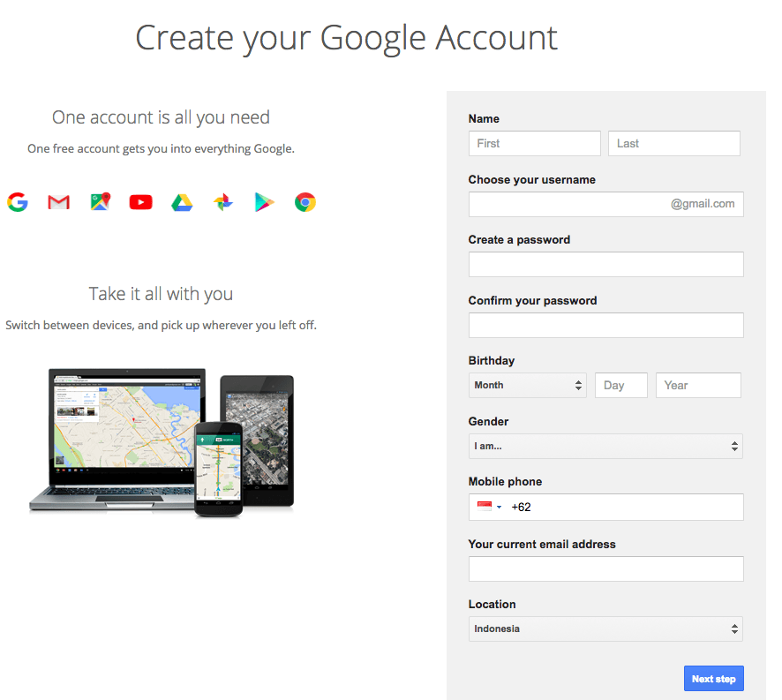
Task: Open the Gender 'I am...' dropdown
Action: (605, 446)
